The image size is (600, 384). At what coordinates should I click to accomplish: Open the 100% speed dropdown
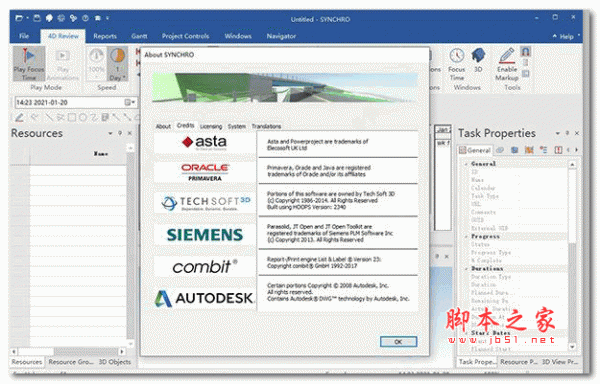(96, 63)
